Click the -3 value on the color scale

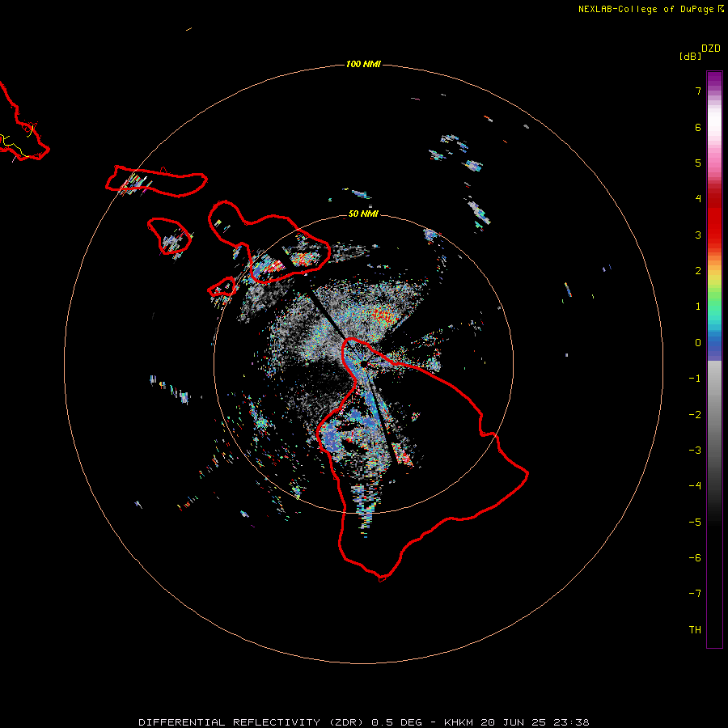click(x=695, y=451)
